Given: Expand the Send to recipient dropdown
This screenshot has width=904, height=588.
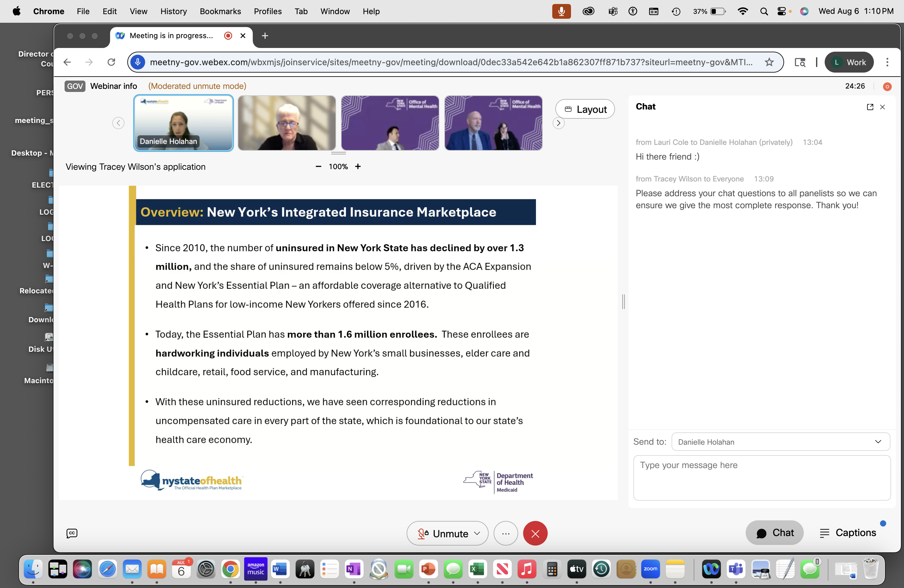Looking at the screenshot, I should [x=781, y=442].
